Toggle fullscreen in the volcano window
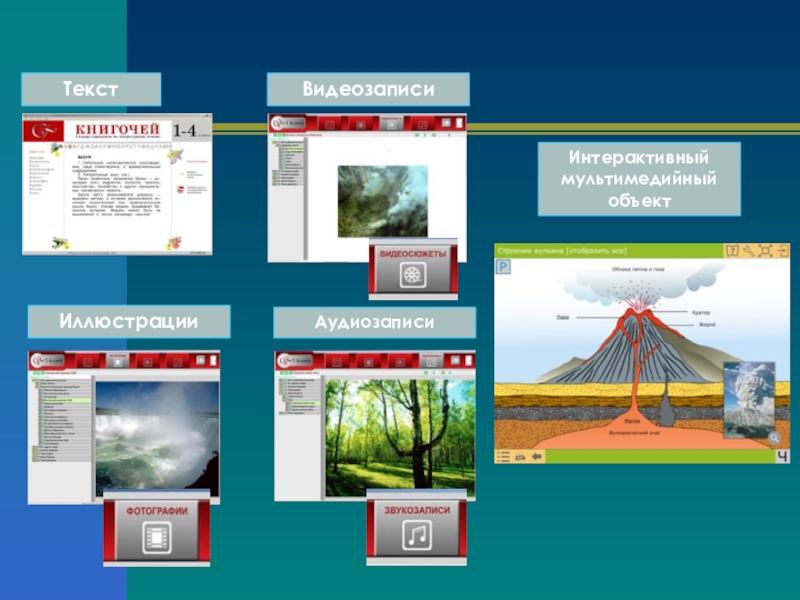This screenshot has height=600, width=800. point(765,251)
